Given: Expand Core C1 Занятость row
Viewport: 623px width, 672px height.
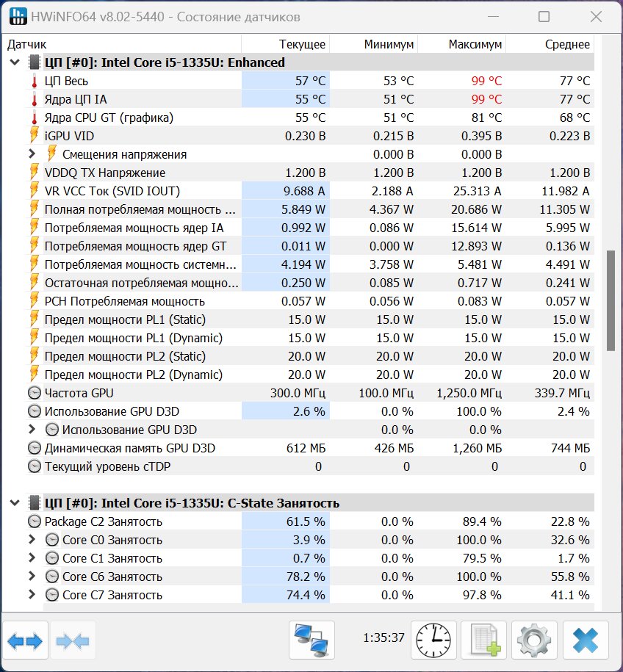Looking at the screenshot, I should point(32,557).
